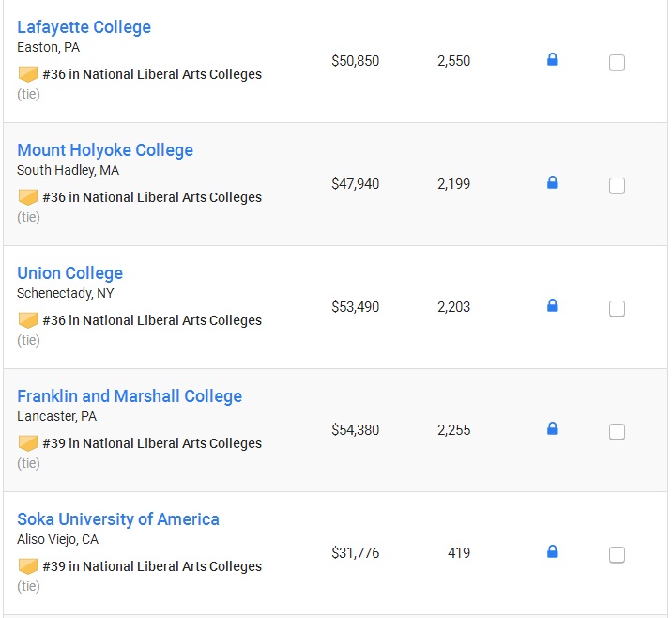This screenshot has width=672, height=618.
Task: Click the lock icon for Union College
Action: click(553, 305)
